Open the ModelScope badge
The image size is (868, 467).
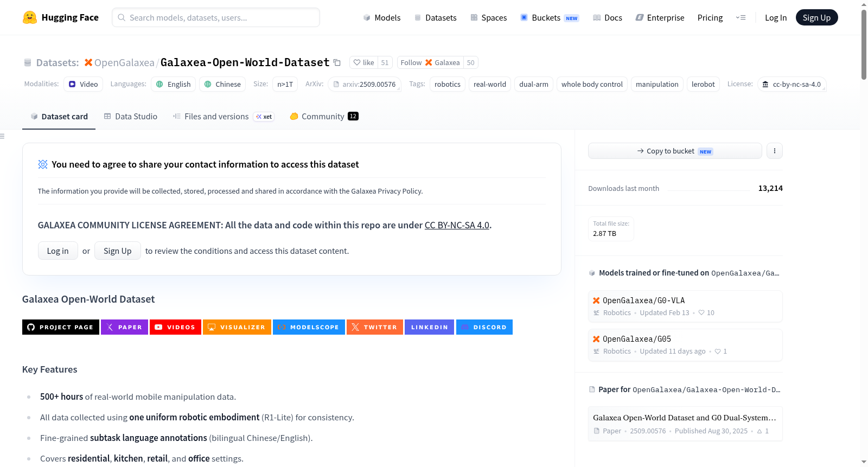[x=309, y=327]
